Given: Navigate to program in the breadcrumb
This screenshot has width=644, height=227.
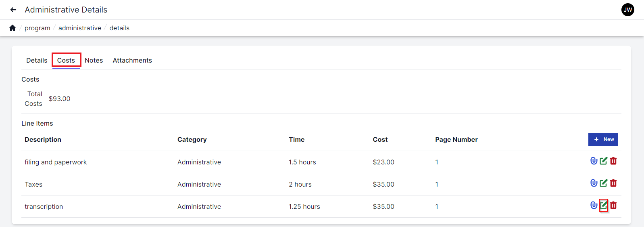Looking at the screenshot, I should (x=38, y=28).
